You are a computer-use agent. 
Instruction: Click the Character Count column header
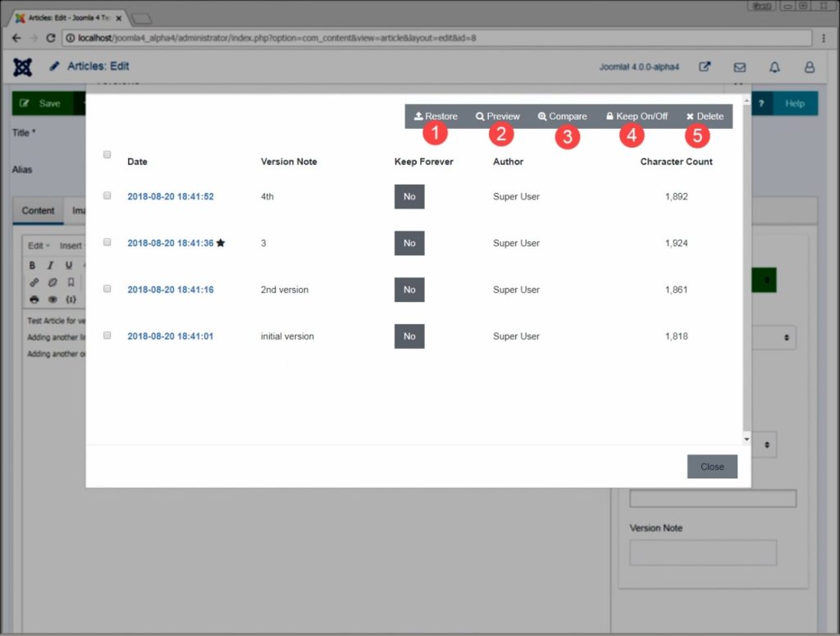676,162
